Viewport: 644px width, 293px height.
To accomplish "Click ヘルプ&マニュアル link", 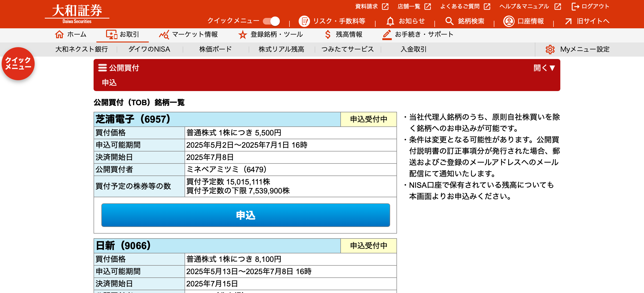I will coord(524,7).
